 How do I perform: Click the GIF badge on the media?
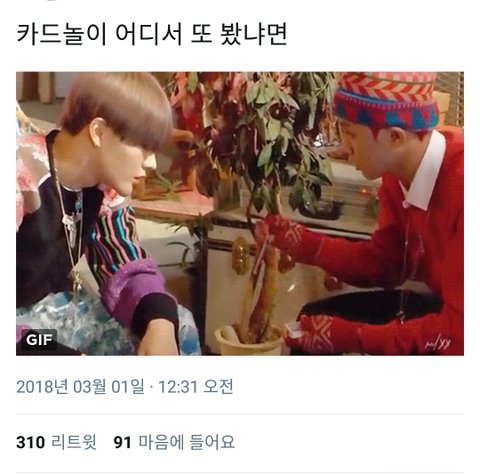39,340
